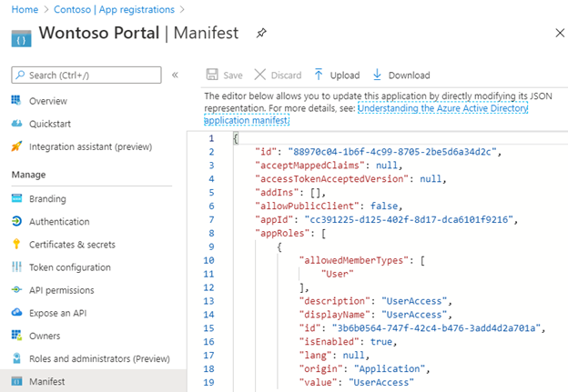This screenshot has width=568, height=392.
Task: Click the Wontoso Portal app icon
Action: [21, 38]
